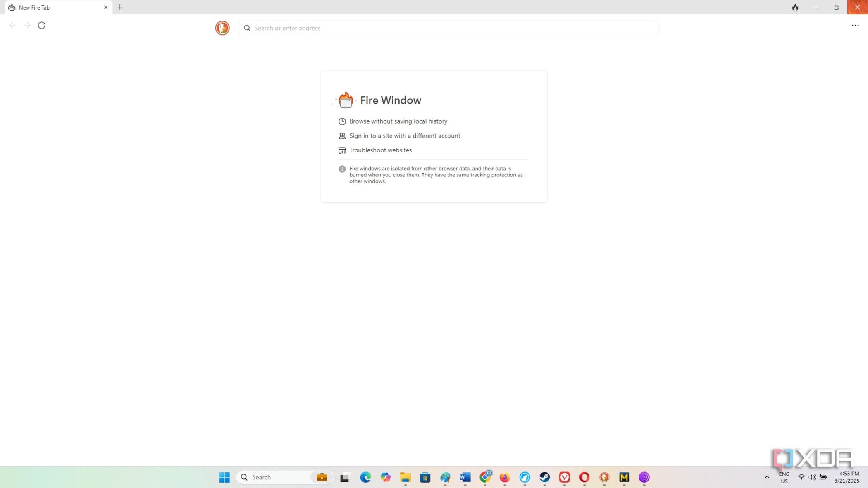868x488 pixels.
Task: Open Microsoft Word from the taskbar
Action: click(465, 477)
